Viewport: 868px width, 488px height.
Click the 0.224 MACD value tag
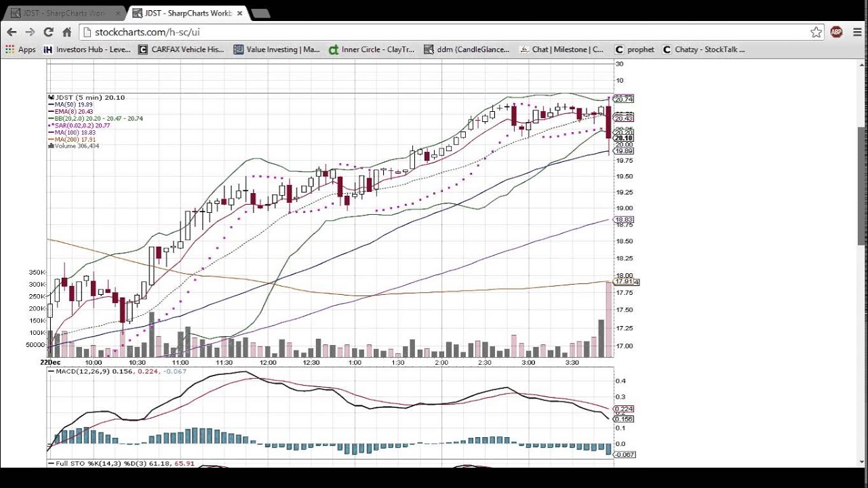tap(624, 409)
